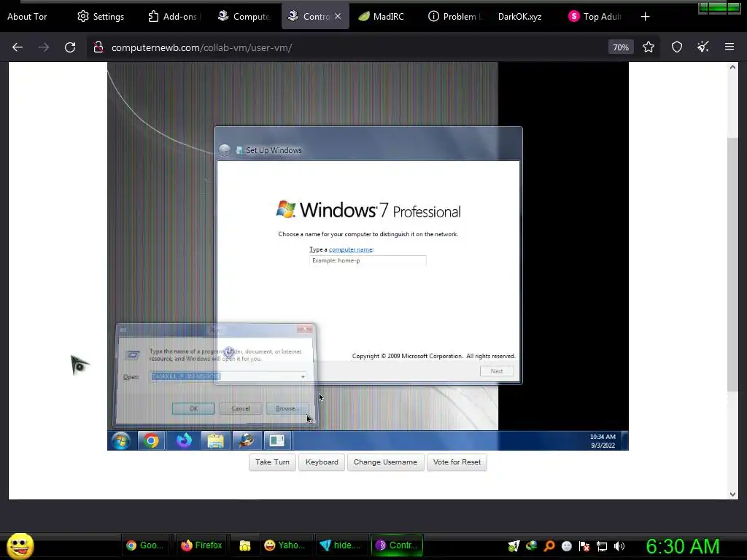This screenshot has height=560, width=747.
Task: Open Windows Explorer folder in VM taskbar
Action: click(x=215, y=440)
